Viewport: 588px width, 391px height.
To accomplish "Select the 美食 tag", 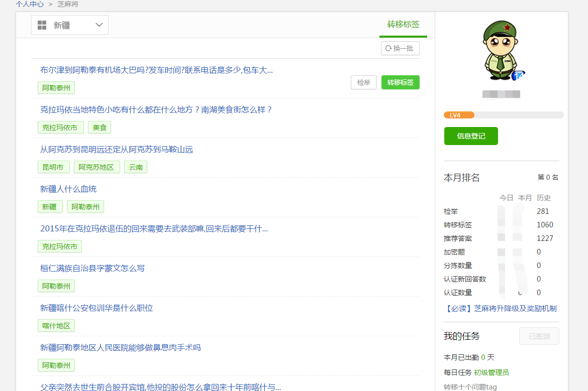I will pos(100,127).
